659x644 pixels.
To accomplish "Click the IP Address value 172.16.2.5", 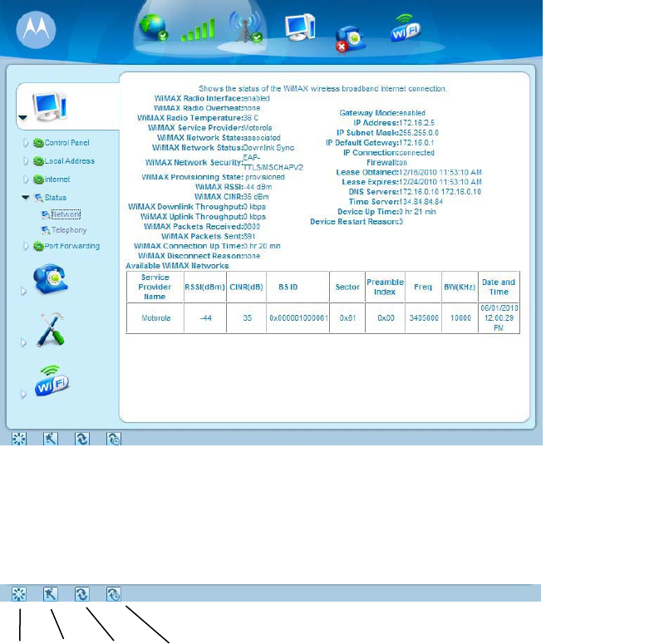I will pos(416,123).
